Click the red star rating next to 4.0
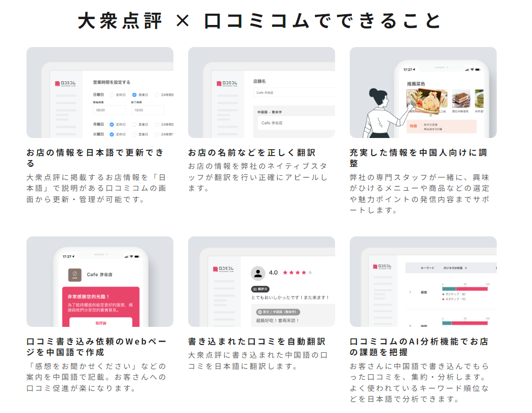Screen dimensions: 532x413 point(297,273)
